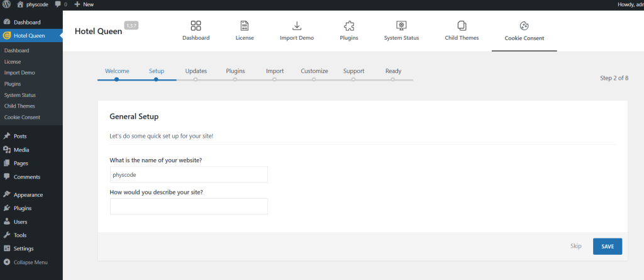Go to the Welcome wizard step
The width and height of the screenshot is (644, 280).
[117, 71]
